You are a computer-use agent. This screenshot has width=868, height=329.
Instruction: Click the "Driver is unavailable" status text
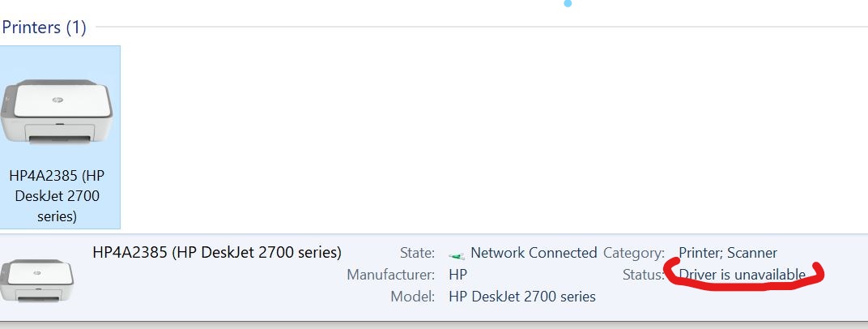point(742,275)
